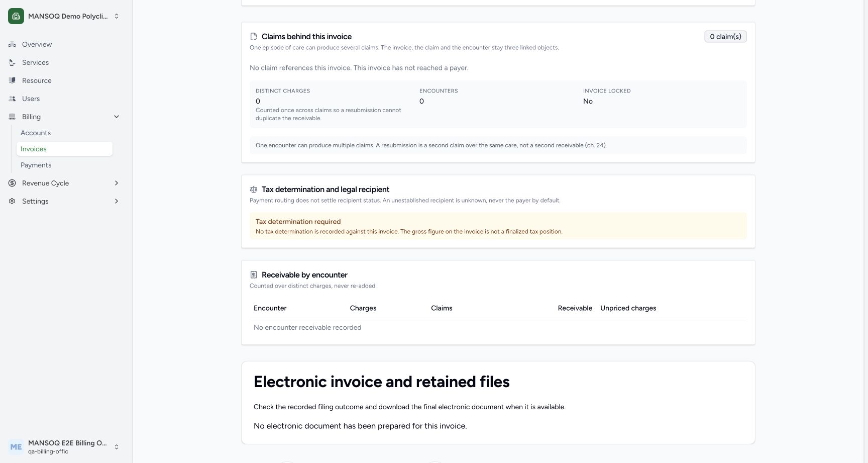This screenshot has height=463, width=868.
Task: Open the organization switcher chevrons
Action: [x=117, y=16]
